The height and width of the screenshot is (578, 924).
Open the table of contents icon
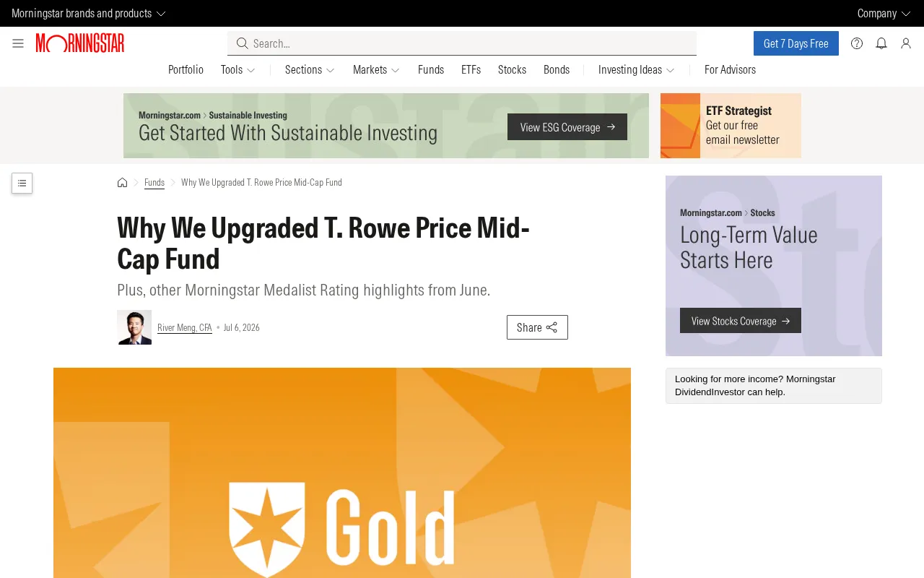[22, 184]
